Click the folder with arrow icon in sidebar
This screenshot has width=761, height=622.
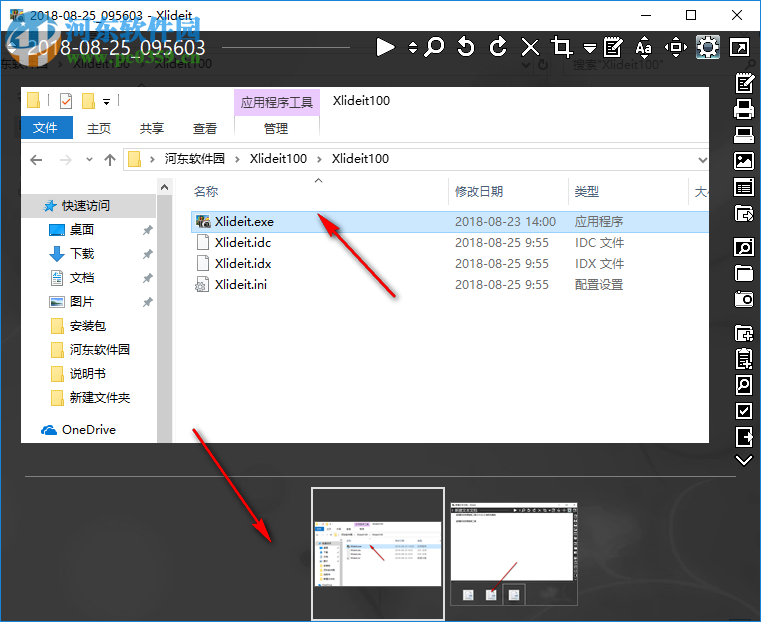(x=744, y=213)
